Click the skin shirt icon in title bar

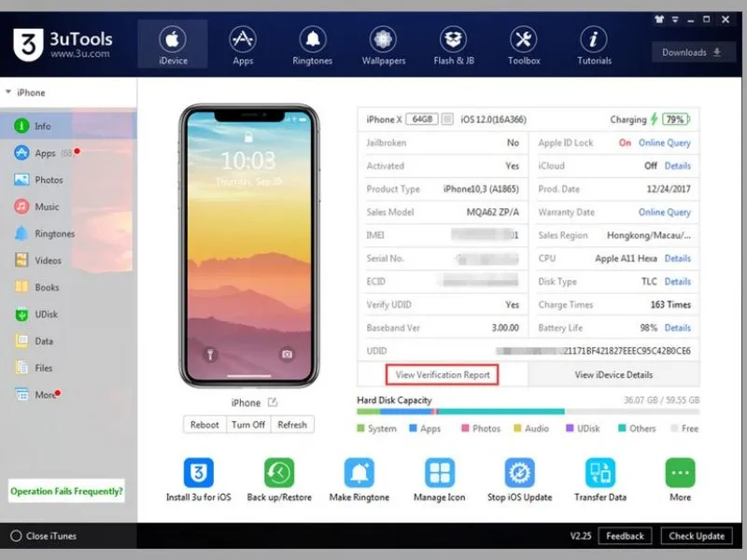pos(659,20)
